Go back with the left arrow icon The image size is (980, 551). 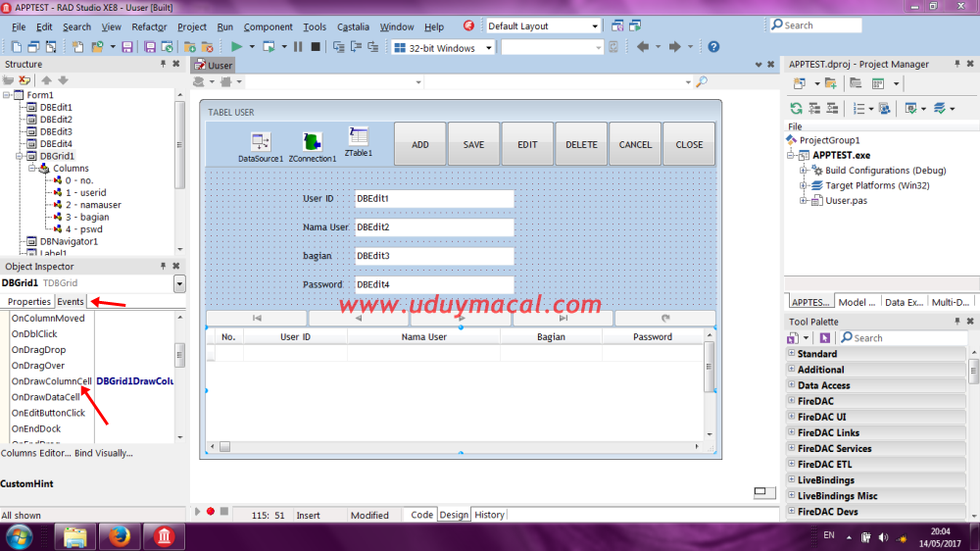642,47
